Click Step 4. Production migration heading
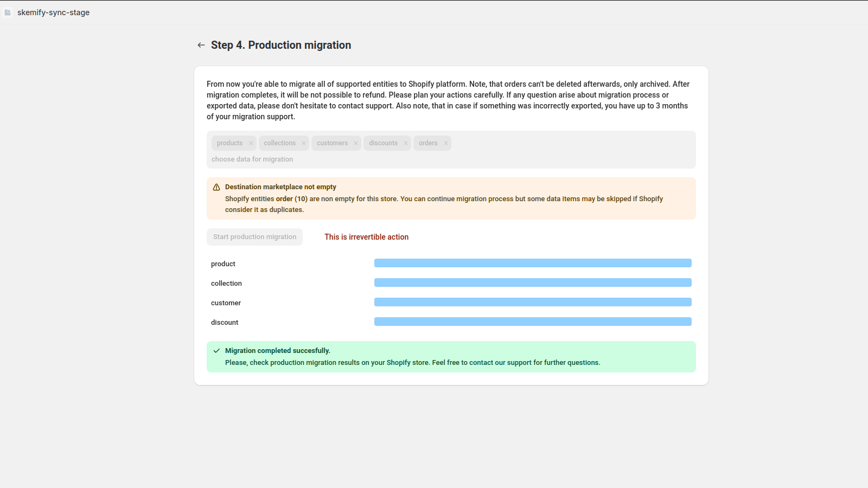The height and width of the screenshot is (488, 868). coord(281,45)
